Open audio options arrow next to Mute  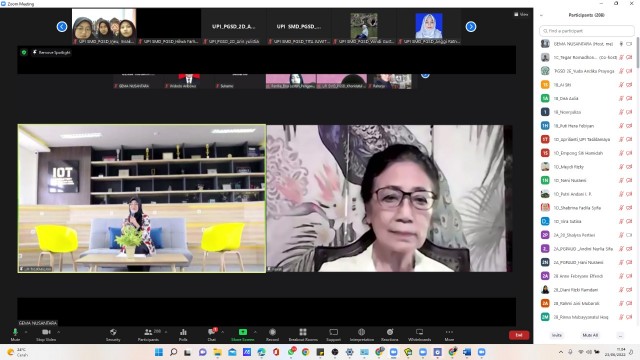26,332
